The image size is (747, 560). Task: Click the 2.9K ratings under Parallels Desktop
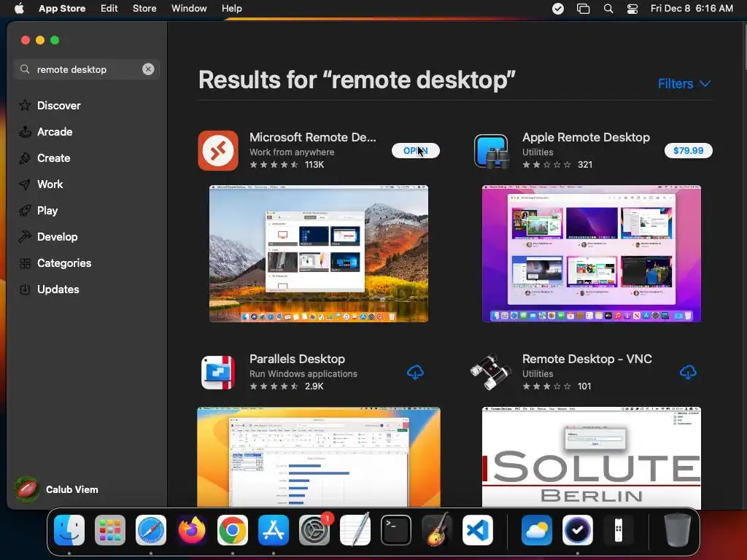pos(314,386)
